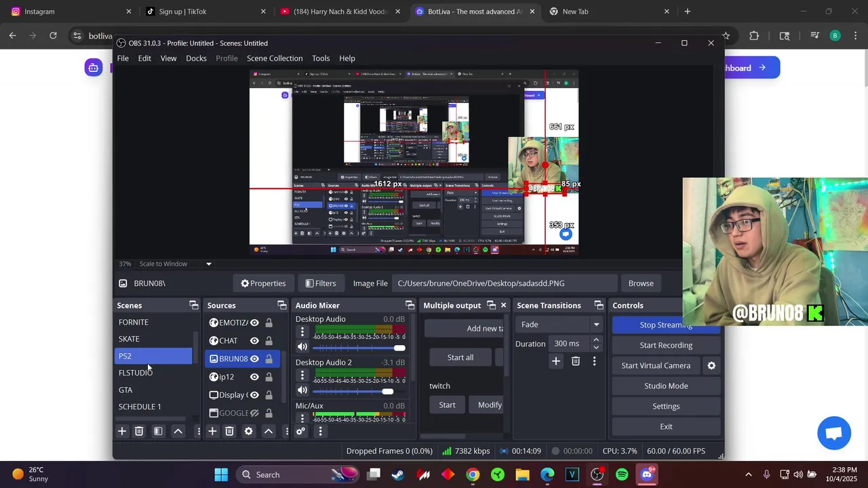Undock the Multiple output panel
The width and height of the screenshot is (868, 488).
(492, 305)
